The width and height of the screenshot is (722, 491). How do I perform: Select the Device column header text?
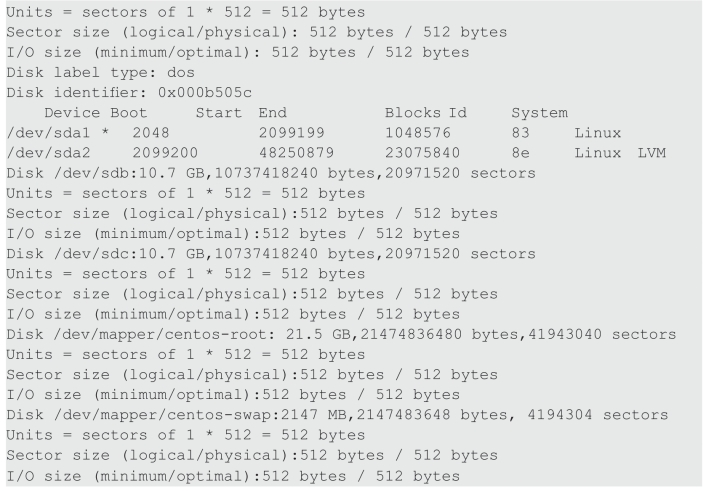[72, 113]
